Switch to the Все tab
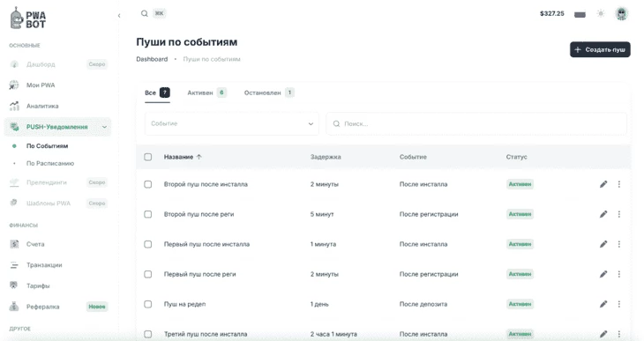The width and height of the screenshot is (644, 341). tap(157, 93)
